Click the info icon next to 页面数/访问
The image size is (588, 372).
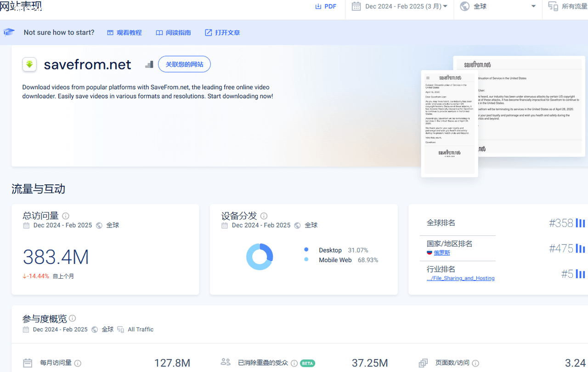(476, 363)
